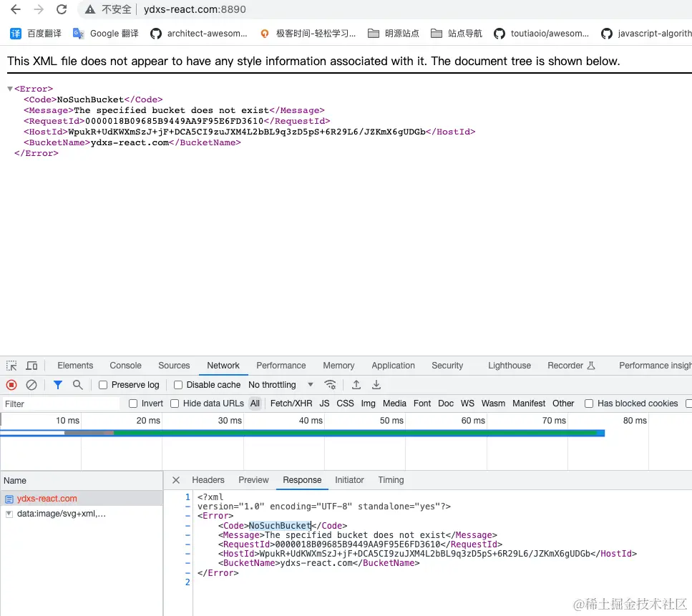Filter requests by Font

422,404
